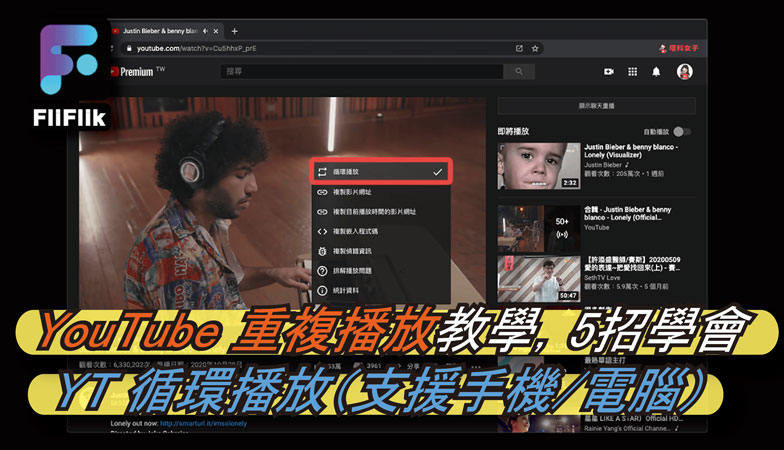Open the YouTube apps grid icon
784x450 pixels.
(x=632, y=72)
